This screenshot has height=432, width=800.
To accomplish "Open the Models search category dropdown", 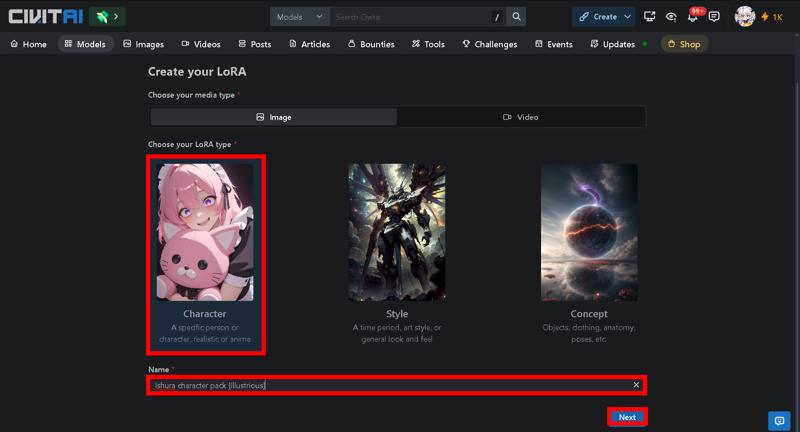I will click(299, 17).
